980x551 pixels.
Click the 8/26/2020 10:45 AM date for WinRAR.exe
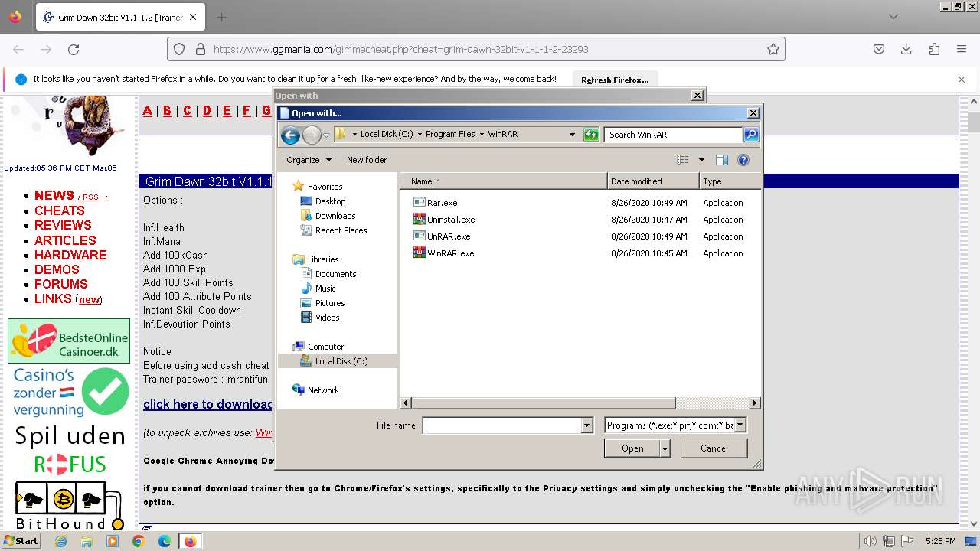[649, 253]
